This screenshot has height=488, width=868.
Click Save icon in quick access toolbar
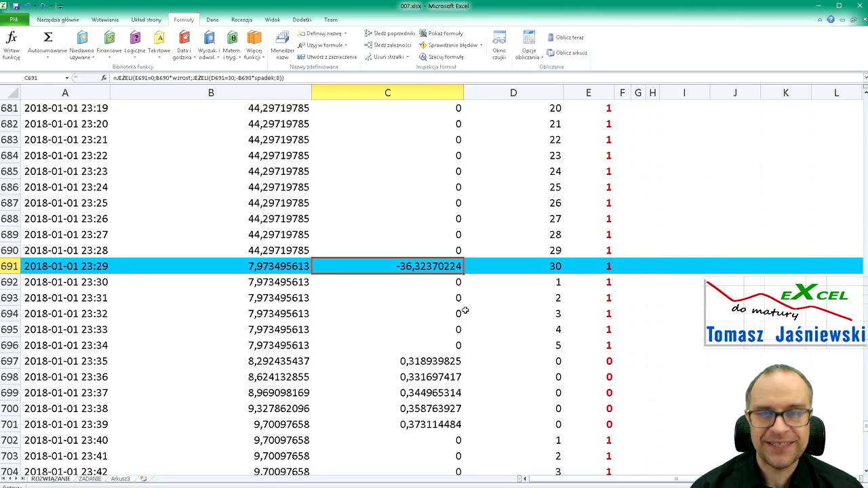click(16, 6)
